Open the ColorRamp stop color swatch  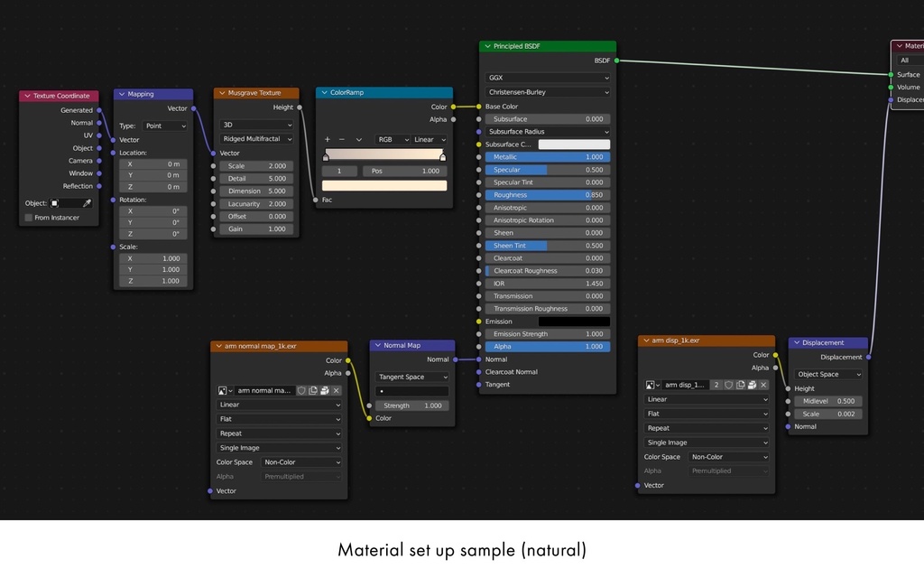[384, 185]
